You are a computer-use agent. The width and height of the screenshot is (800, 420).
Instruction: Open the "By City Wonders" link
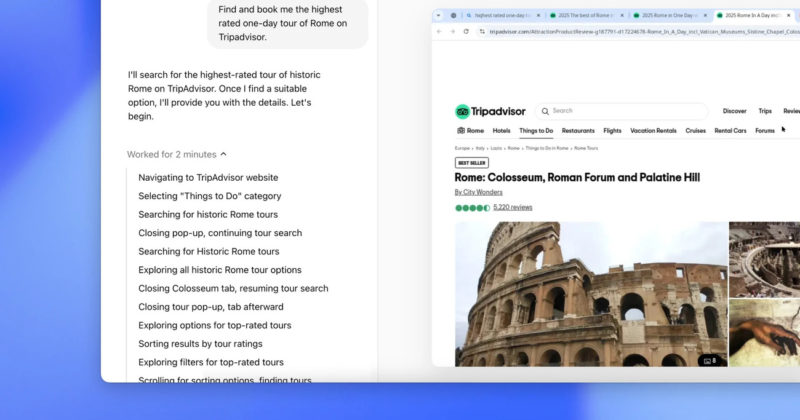coord(478,192)
